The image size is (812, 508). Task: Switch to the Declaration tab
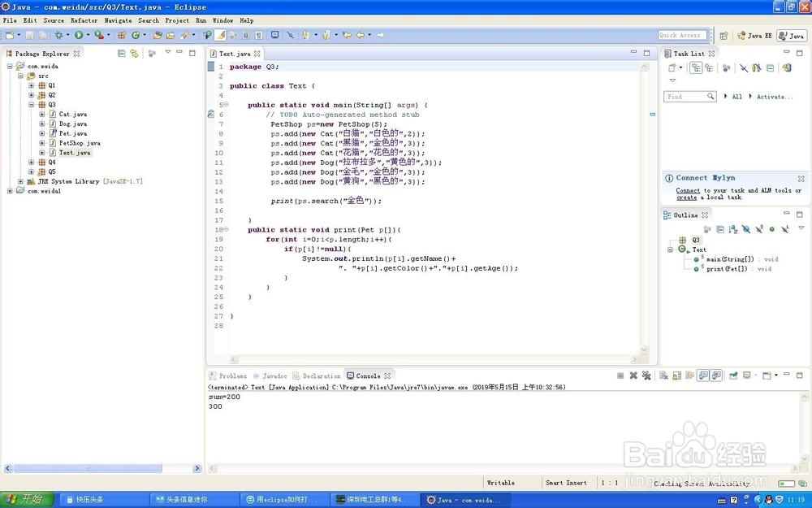click(317, 376)
